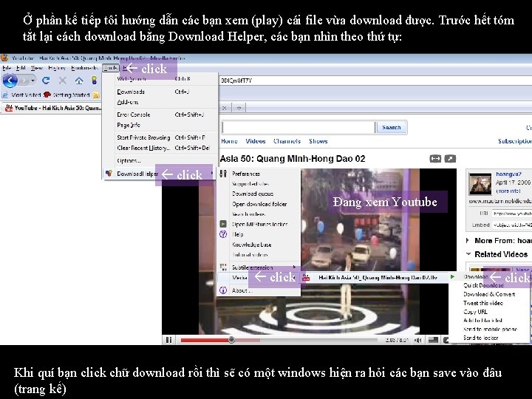
Task: Click the Firefox address bar
Action: (x=375, y=81)
